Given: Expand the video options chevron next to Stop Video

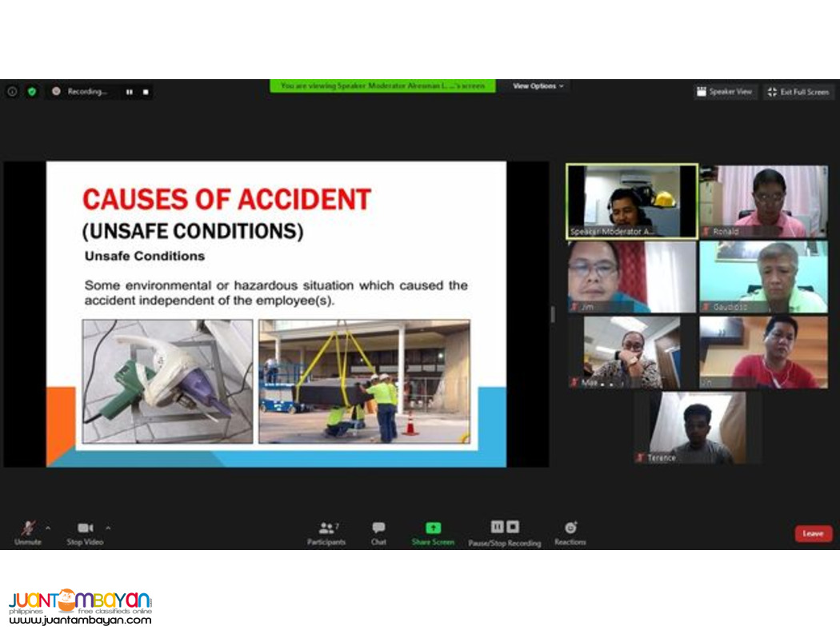Looking at the screenshot, I should 108,528.
